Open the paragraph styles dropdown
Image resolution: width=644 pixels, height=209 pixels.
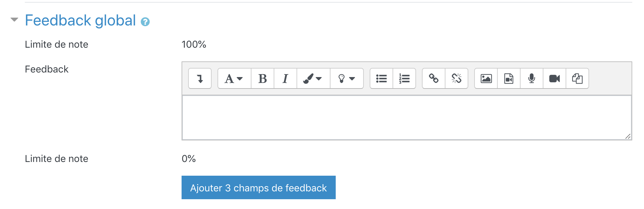click(234, 78)
